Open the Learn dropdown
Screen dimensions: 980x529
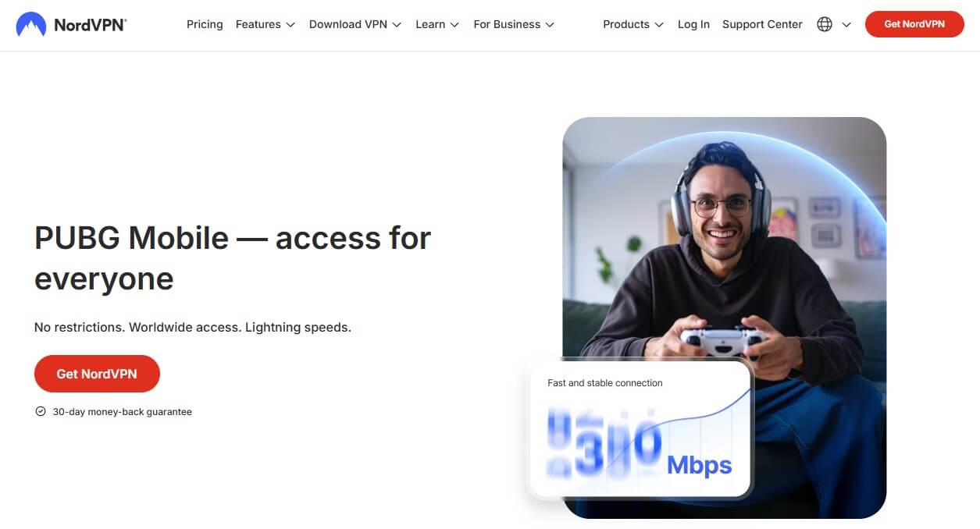click(x=438, y=24)
